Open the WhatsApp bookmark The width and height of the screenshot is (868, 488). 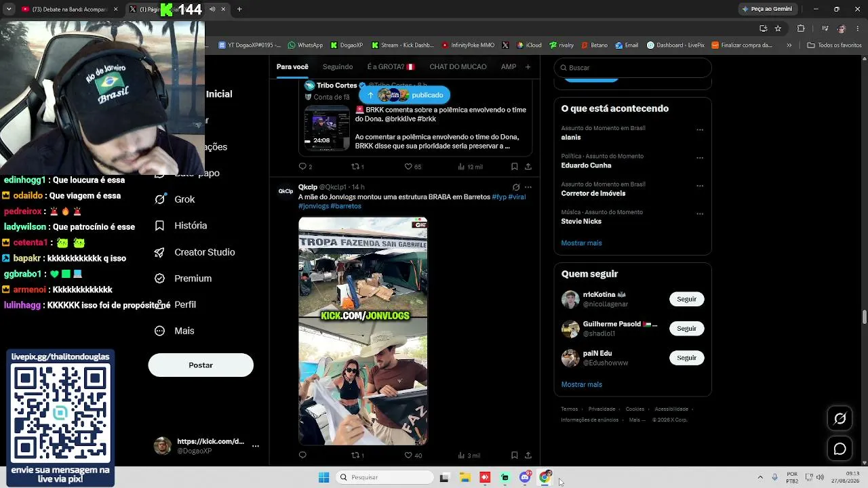(305, 45)
